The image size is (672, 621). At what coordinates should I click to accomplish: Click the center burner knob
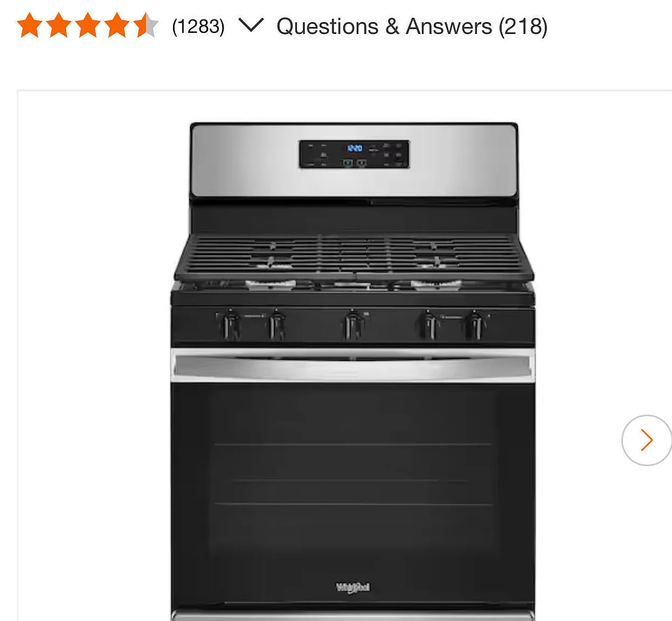pos(352,325)
